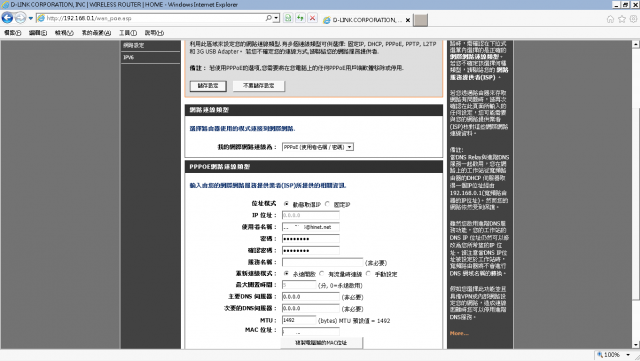
Task: Click the search magnifier in address bar
Action: [269, 18]
